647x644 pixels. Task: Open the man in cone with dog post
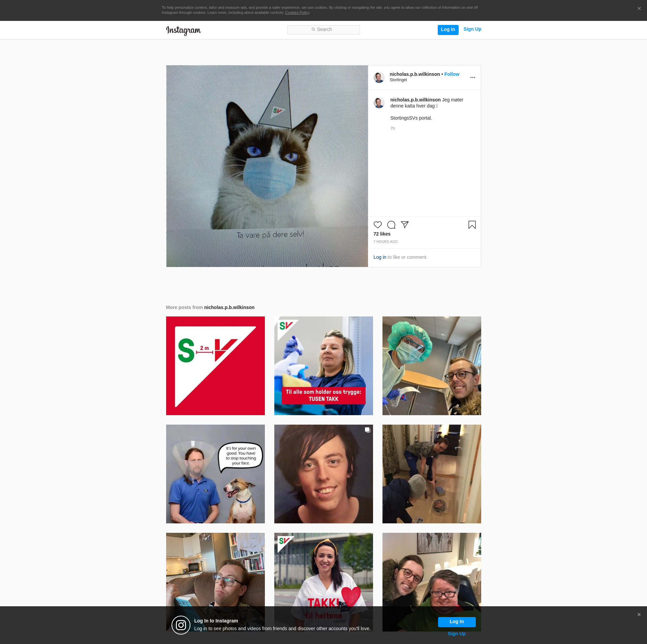(x=215, y=474)
